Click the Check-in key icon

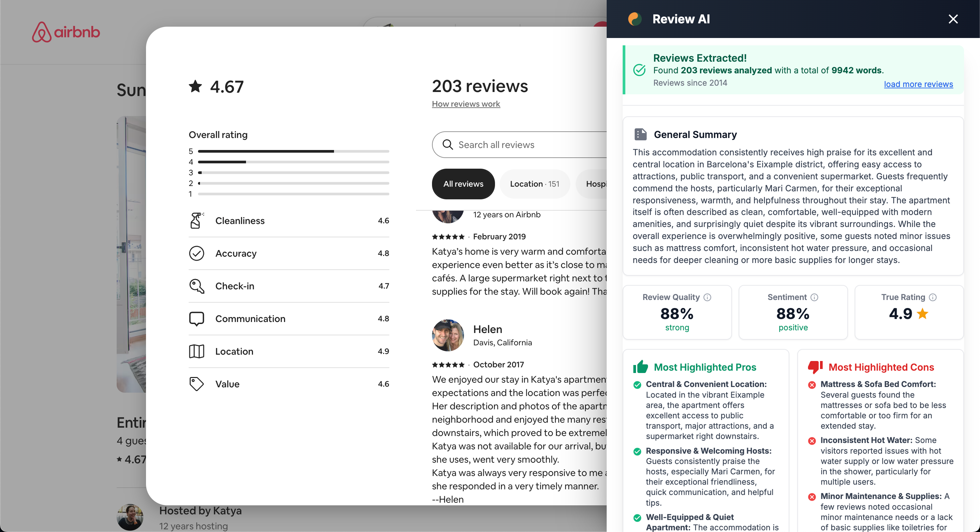pos(196,286)
